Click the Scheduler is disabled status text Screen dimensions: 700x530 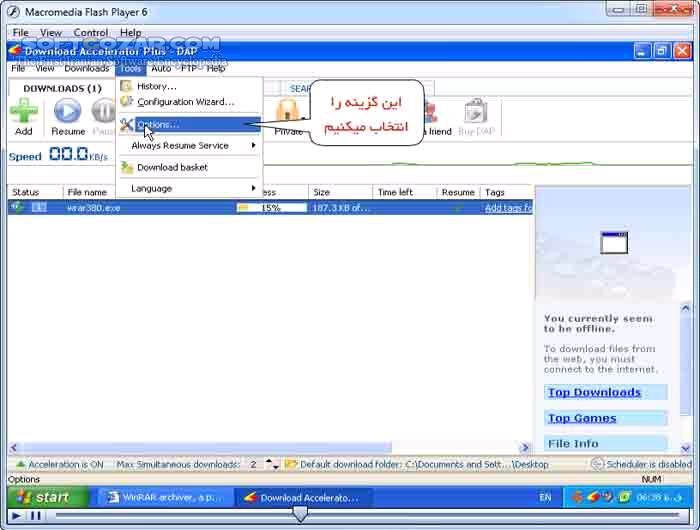pos(649,464)
